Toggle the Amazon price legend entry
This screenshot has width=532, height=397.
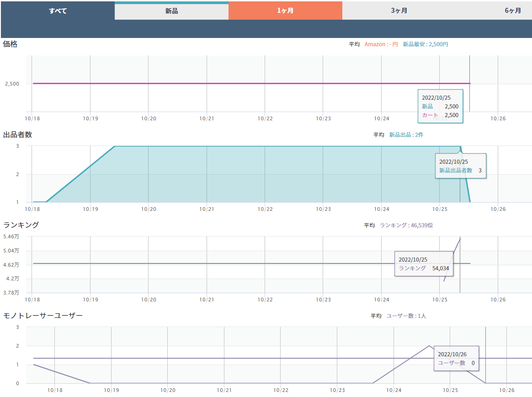coord(381,44)
